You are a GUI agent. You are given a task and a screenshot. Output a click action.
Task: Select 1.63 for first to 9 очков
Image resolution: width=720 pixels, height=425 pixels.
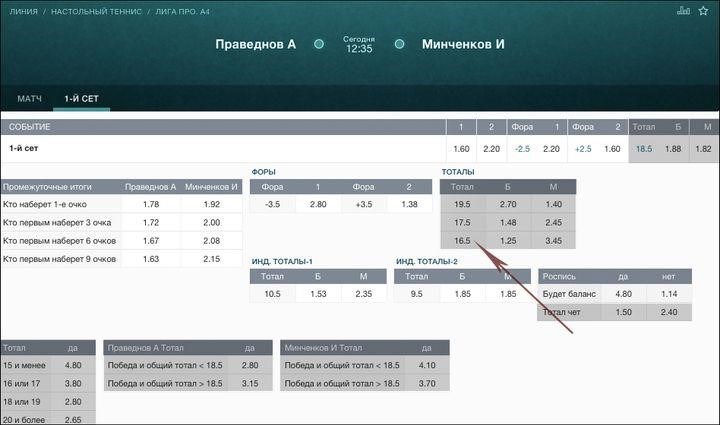click(151, 259)
